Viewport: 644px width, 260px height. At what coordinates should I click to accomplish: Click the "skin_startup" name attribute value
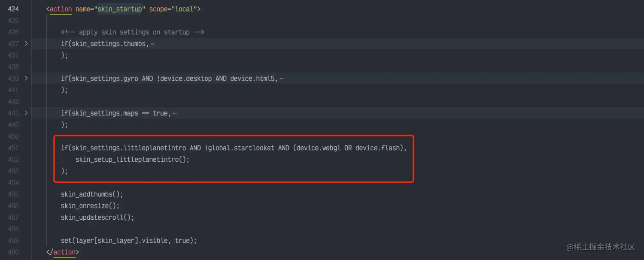pos(120,9)
